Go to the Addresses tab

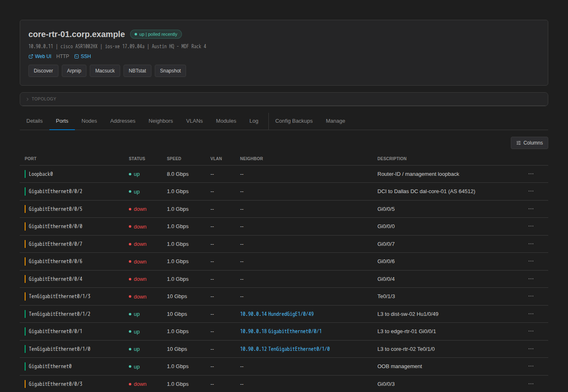click(x=123, y=121)
